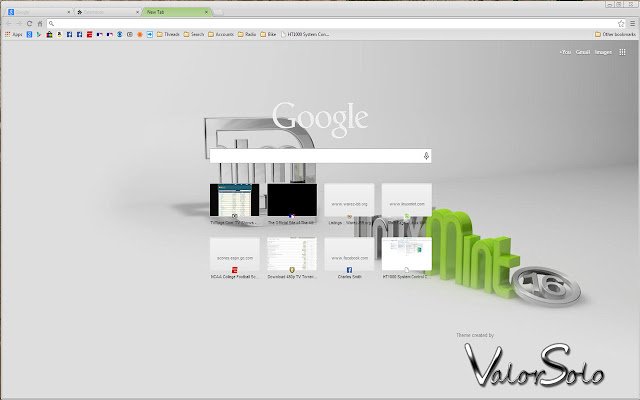Open a new tab with the tab-strip button
This screenshot has width=640, height=400.
coord(219,12)
